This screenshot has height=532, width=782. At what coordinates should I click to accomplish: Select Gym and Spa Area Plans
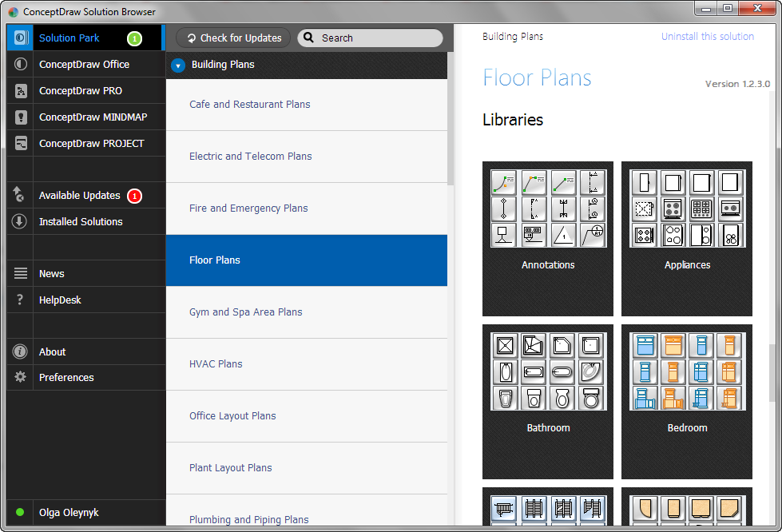[306, 312]
